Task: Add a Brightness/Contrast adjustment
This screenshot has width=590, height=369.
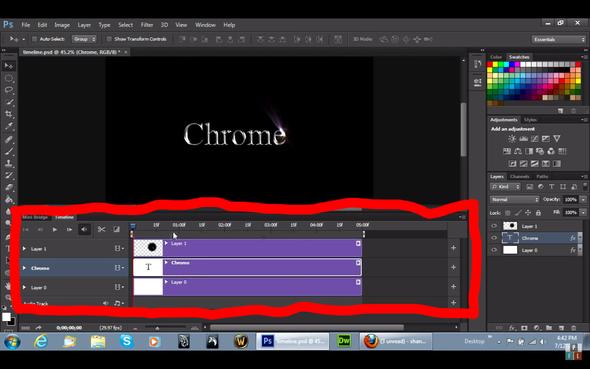Action: point(512,139)
